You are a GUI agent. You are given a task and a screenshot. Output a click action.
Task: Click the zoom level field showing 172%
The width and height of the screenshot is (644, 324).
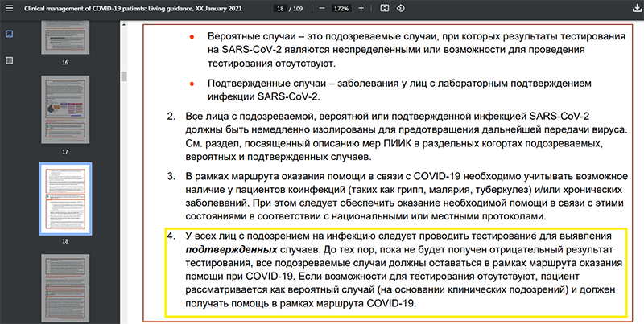pyautogui.click(x=341, y=8)
